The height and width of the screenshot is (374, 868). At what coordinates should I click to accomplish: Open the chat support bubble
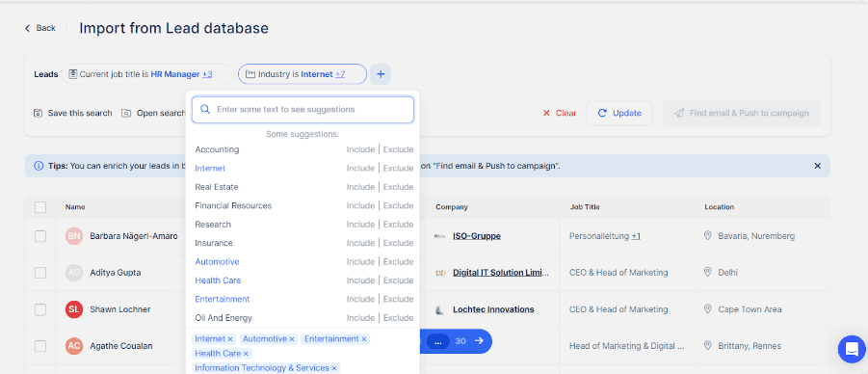click(852, 349)
